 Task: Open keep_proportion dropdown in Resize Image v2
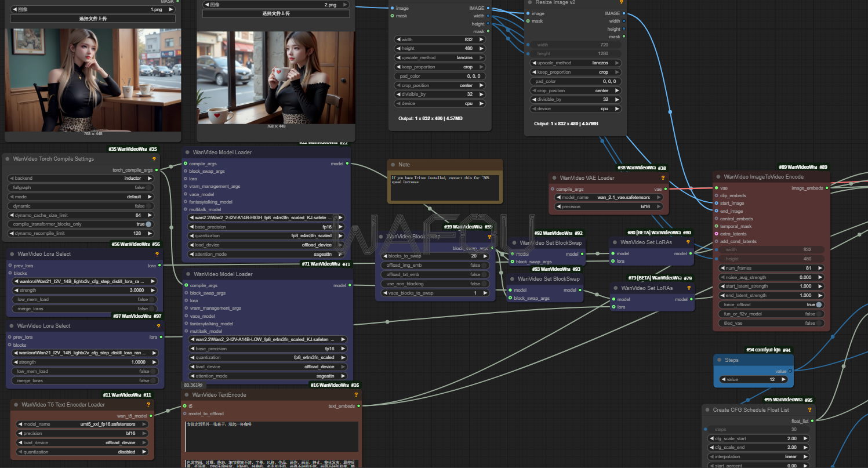click(x=576, y=72)
